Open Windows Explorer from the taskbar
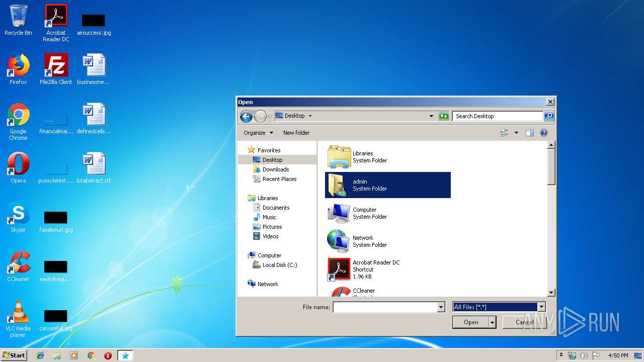The width and height of the screenshot is (644, 362). pyautogui.click(x=57, y=355)
